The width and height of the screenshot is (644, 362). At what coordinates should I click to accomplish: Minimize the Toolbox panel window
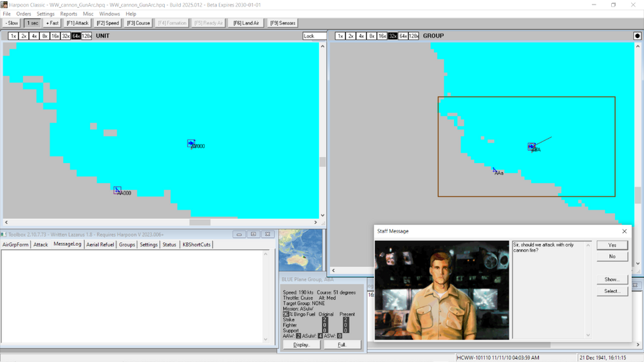[x=238, y=234]
